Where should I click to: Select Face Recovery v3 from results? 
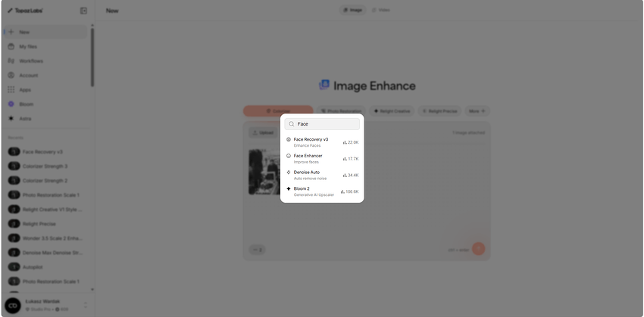[x=322, y=142]
